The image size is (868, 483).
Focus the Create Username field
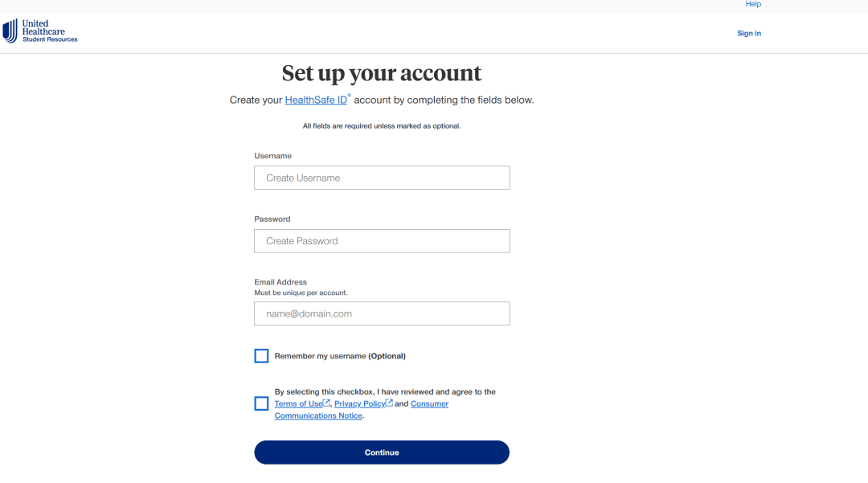pos(382,178)
